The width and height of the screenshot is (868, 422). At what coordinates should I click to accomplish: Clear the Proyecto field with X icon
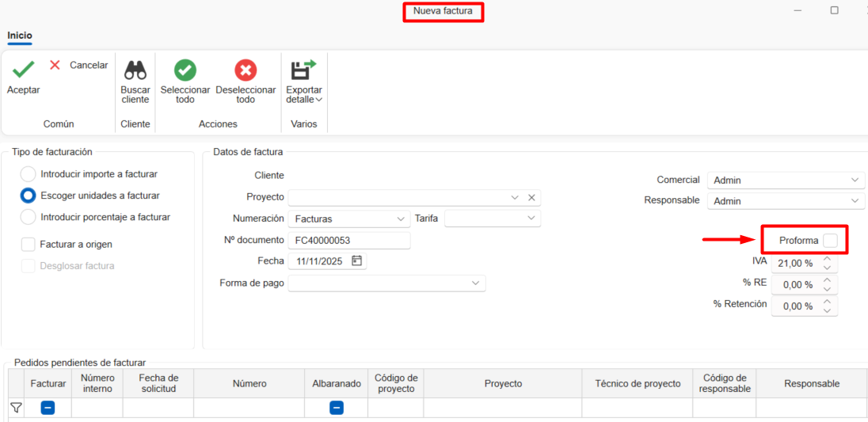pyautogui.click(x=532, y=197)
